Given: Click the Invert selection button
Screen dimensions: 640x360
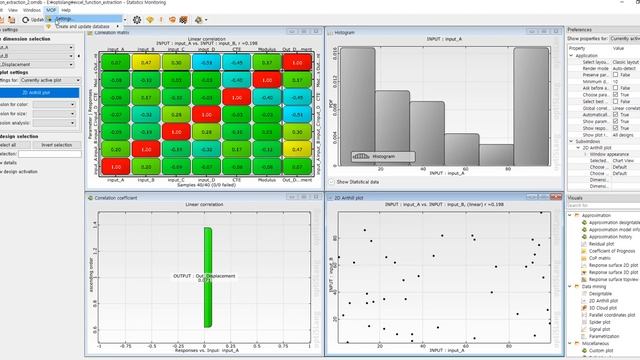Looking at the screenshot, I should (x=57, y=145).
